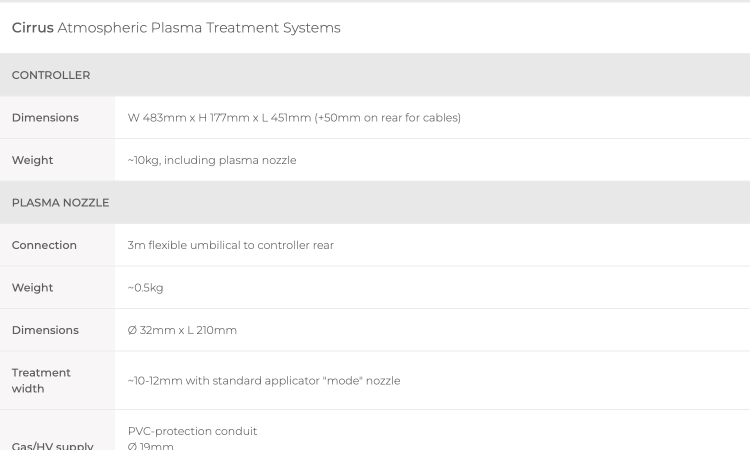Click the Cirrus Atmospheric Plasma Treatment Systems title

pos(176,28)
